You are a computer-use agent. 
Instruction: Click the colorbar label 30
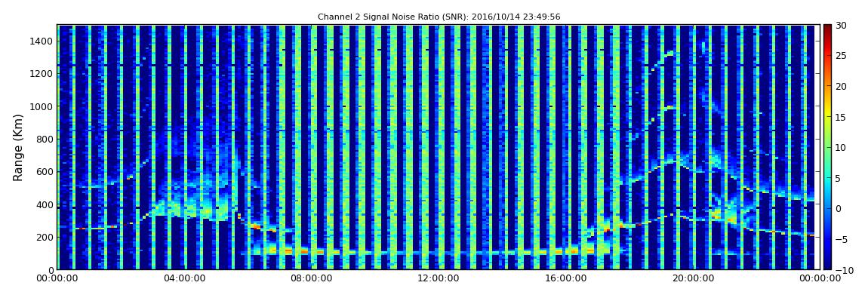[x=842, y=26]
